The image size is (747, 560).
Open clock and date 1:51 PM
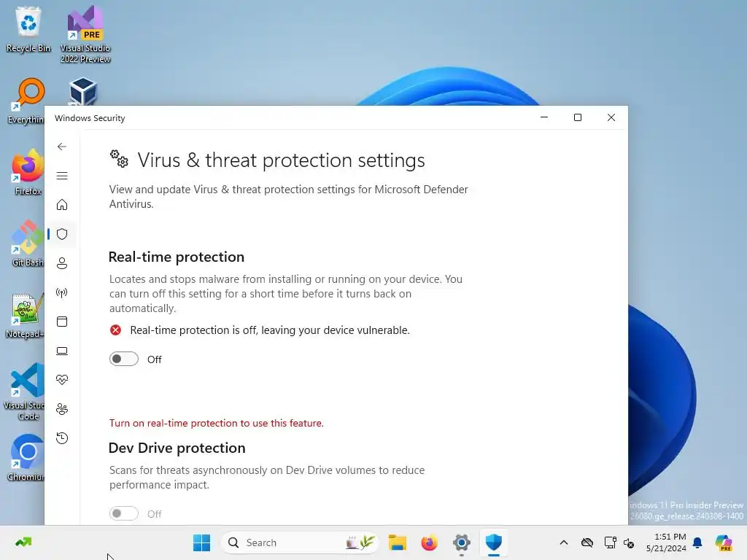point(666,542)
